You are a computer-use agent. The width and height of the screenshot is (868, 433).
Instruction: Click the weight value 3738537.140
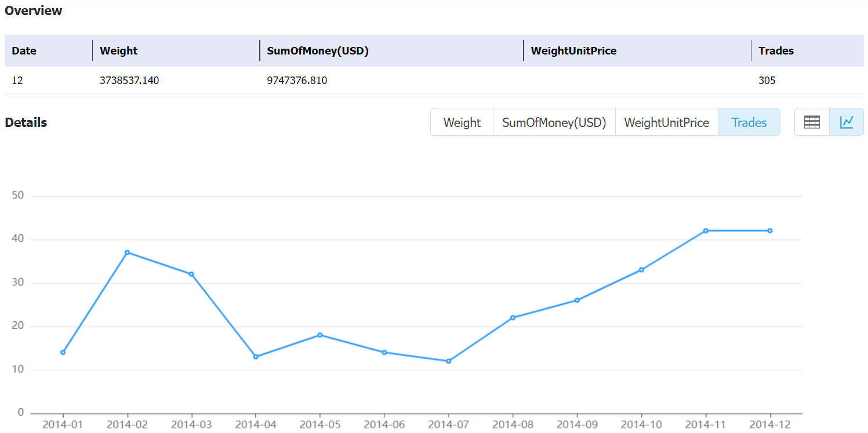tap(129, 81)
